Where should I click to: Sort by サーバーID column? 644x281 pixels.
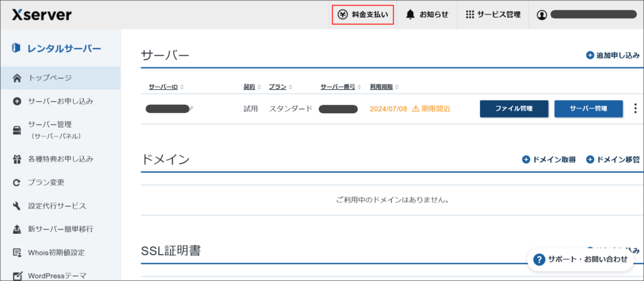coord(166,87)
